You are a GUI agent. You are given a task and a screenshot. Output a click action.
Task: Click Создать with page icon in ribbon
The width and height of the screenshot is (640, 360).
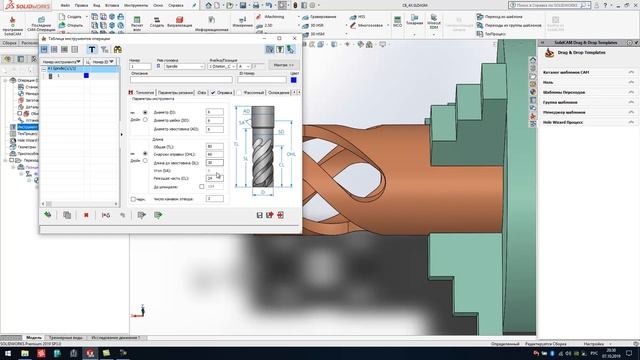[x=70, y=17]
